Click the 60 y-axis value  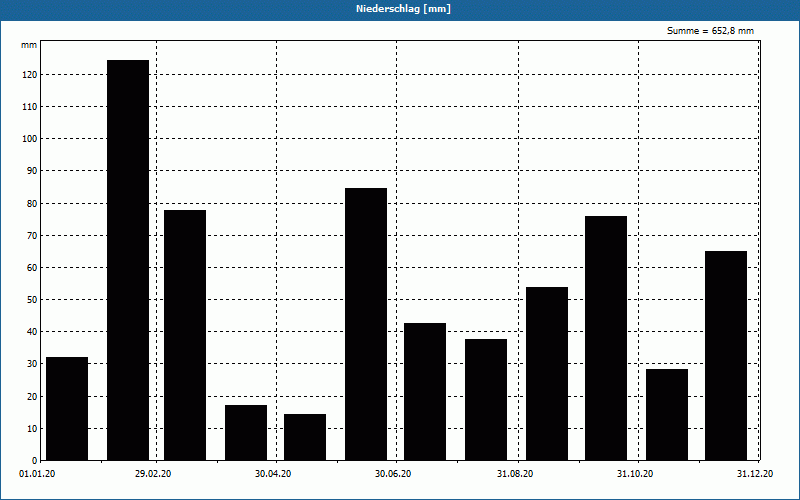[32, 267]
